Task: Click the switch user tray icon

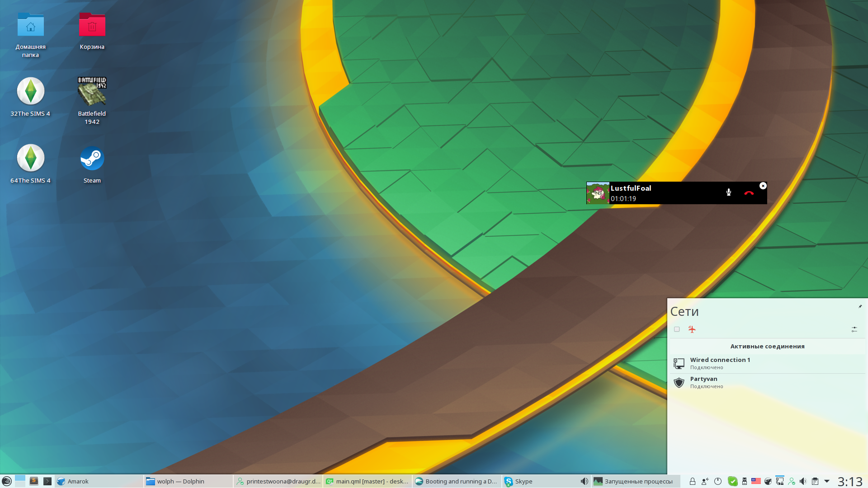Action: point(705,482)
